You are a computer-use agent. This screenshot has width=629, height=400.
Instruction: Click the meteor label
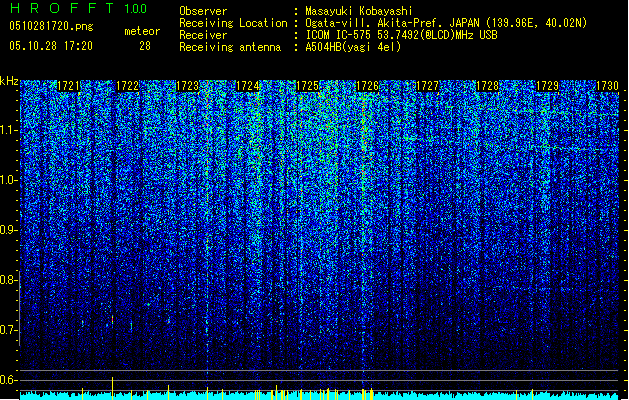(142, 31)
